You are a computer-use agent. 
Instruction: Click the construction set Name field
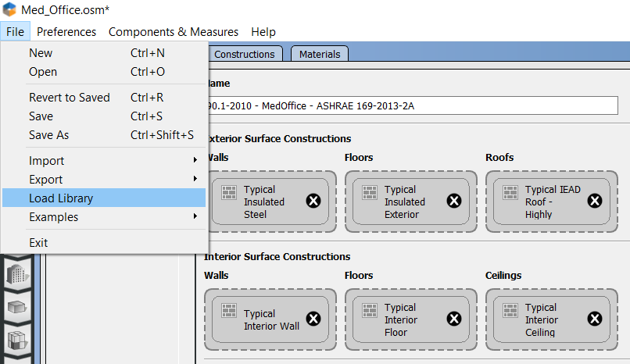[x=412, y=105]
